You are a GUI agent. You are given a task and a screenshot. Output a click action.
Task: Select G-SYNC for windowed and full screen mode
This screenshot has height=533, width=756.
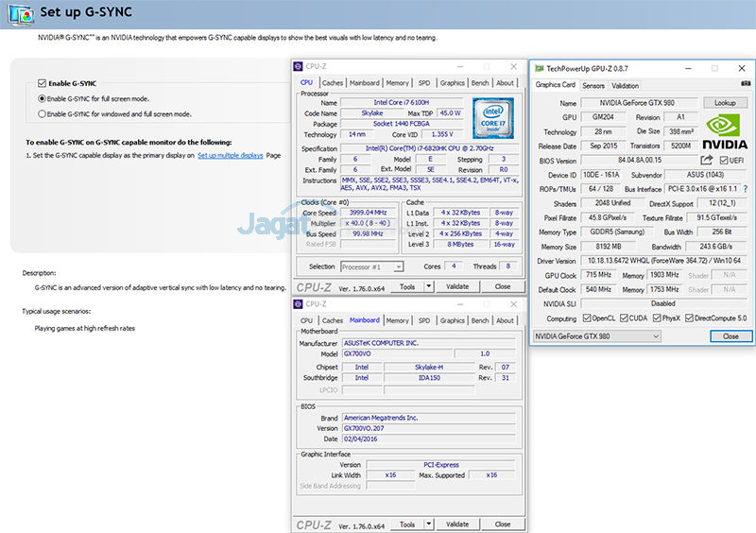point(42,113)
